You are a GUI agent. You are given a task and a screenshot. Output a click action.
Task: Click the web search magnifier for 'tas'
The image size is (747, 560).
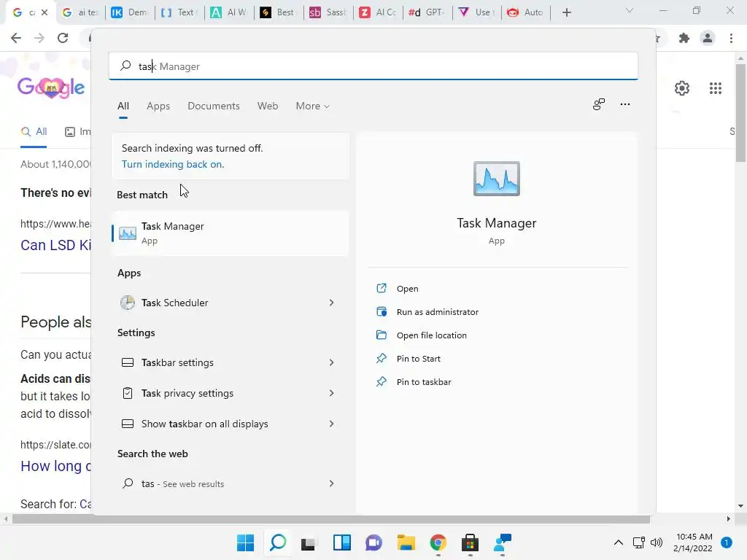tap(127, 483)
